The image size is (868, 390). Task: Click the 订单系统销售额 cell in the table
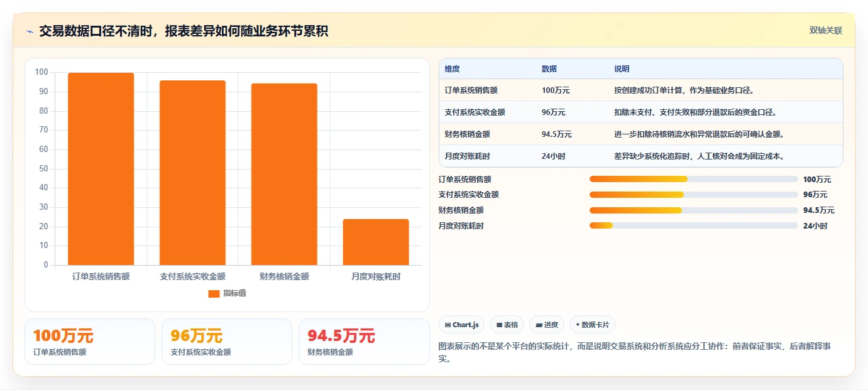(471, 90)
